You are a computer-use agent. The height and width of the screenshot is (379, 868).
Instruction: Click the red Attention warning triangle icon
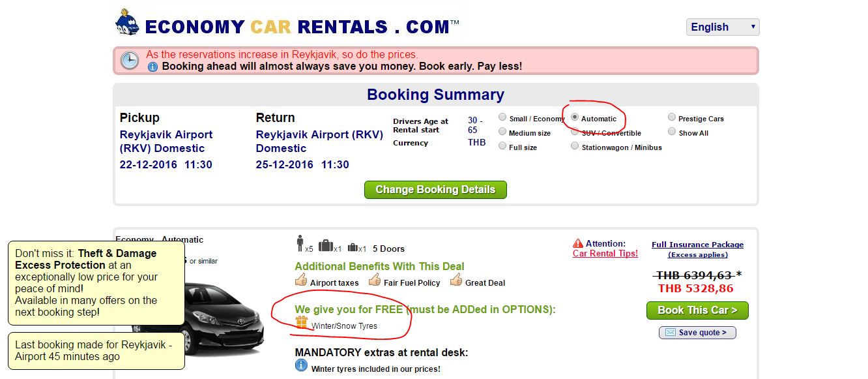point(577,243)
